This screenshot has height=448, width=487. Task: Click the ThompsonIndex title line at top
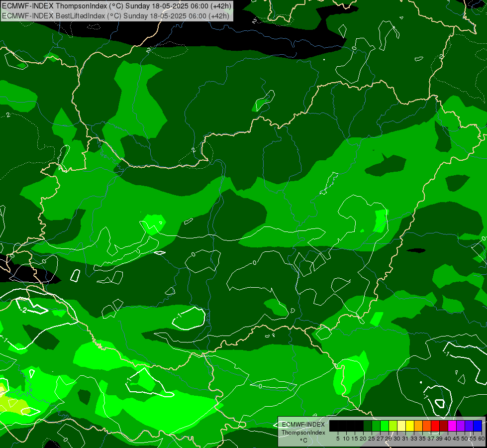(116, 6)
